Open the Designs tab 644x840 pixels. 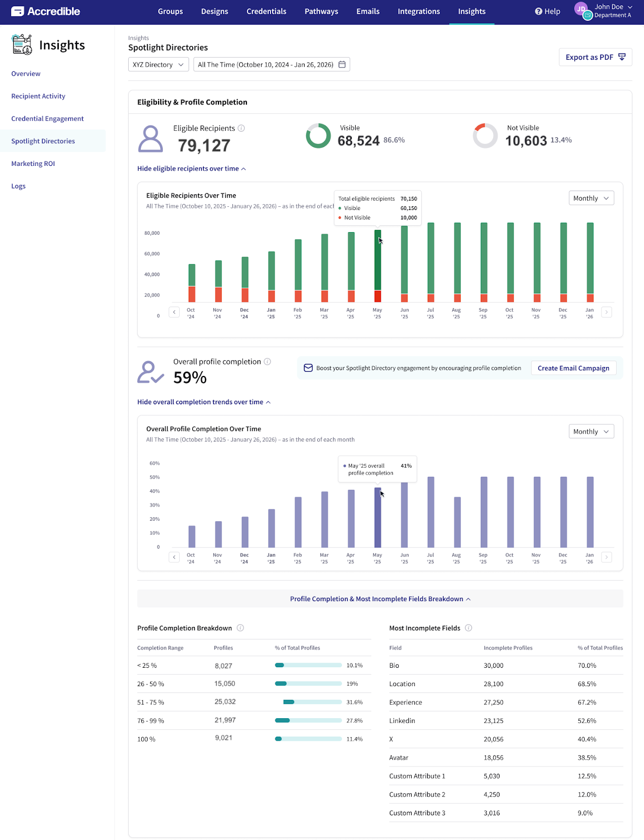(215, 12)
